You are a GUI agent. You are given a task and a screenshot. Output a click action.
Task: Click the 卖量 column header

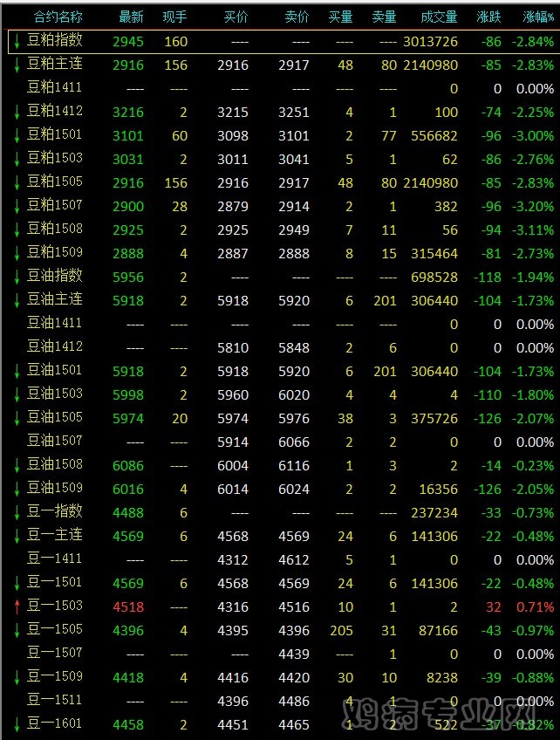click(384, 17)
